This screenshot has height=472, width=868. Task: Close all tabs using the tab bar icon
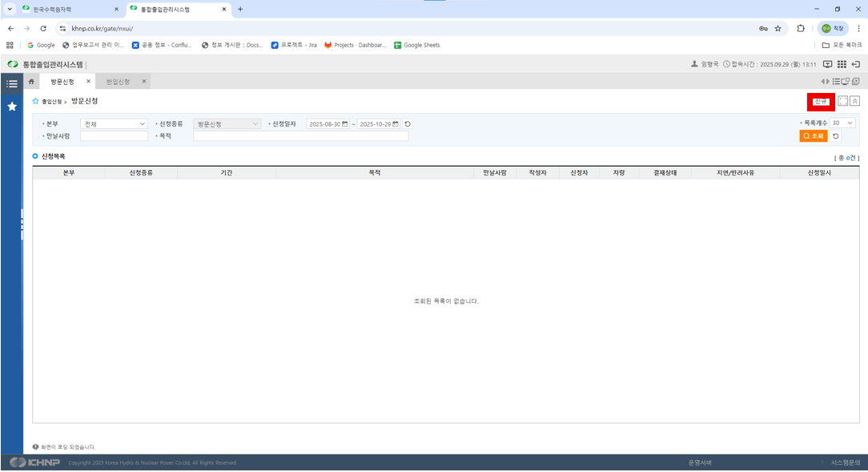click(855, 82)
